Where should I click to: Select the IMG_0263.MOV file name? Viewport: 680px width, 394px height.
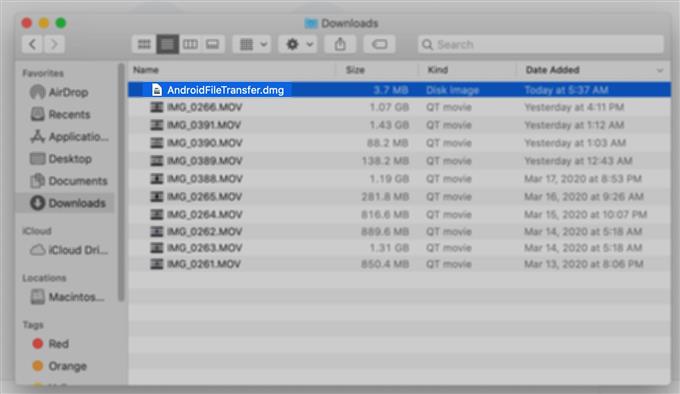[x=204, y=248]
